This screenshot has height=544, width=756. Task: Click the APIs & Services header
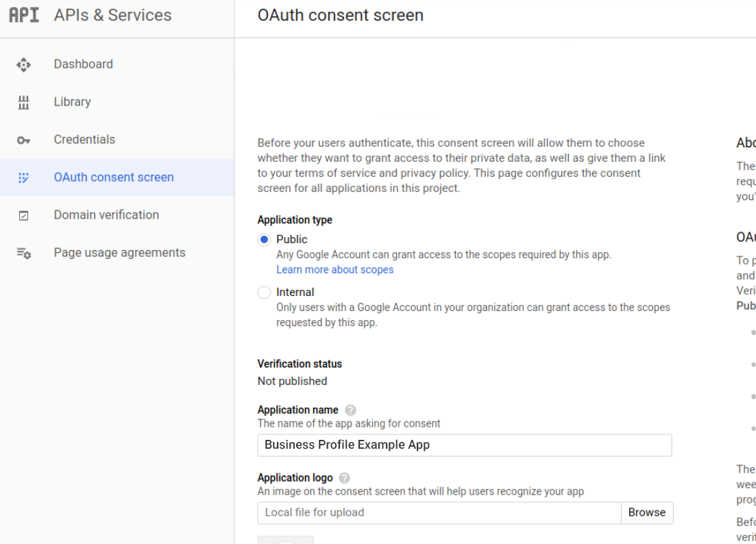112,14
